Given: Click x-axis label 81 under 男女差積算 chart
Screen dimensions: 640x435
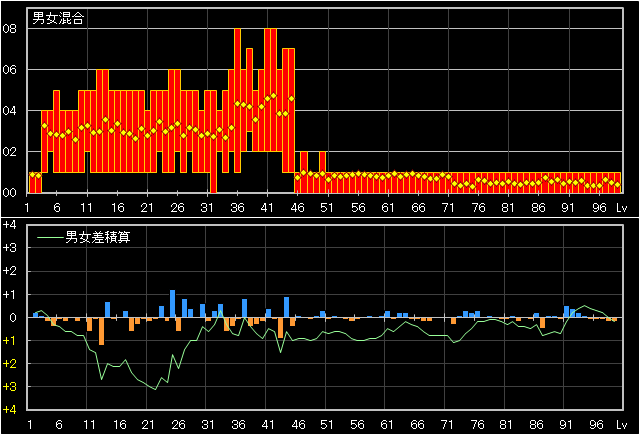Looking at the screenshot, I should tap(506, 425).
